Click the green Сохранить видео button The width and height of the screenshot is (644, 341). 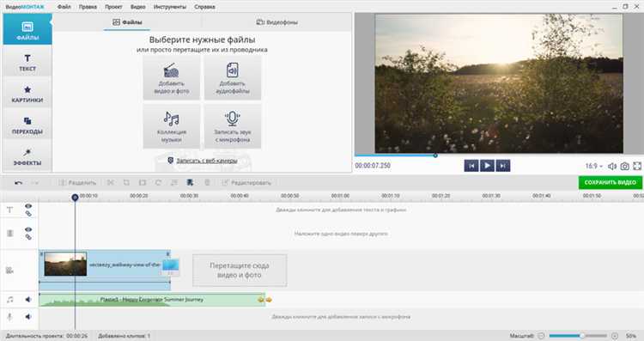click(610, 182)
